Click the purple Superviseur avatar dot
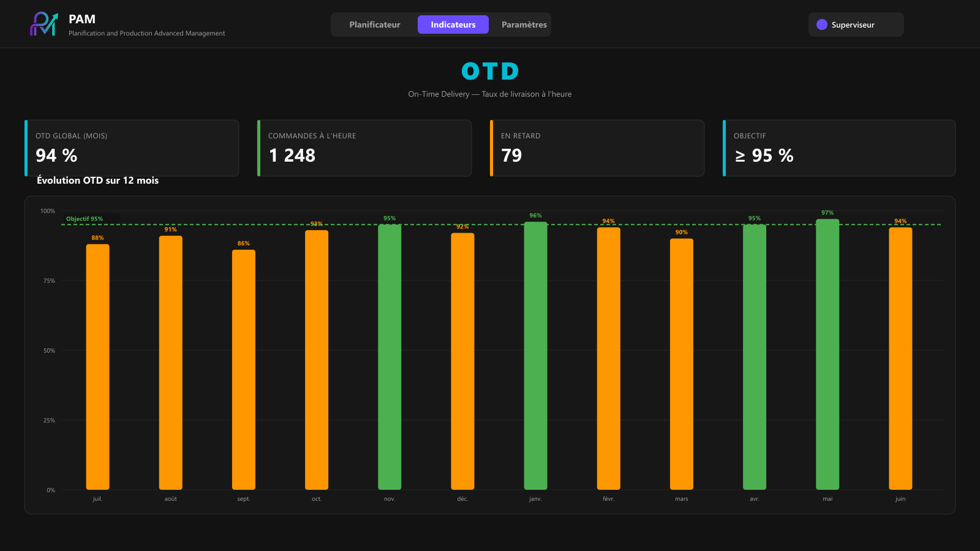The height and width of the screenshot is (551, 980). 822,24
